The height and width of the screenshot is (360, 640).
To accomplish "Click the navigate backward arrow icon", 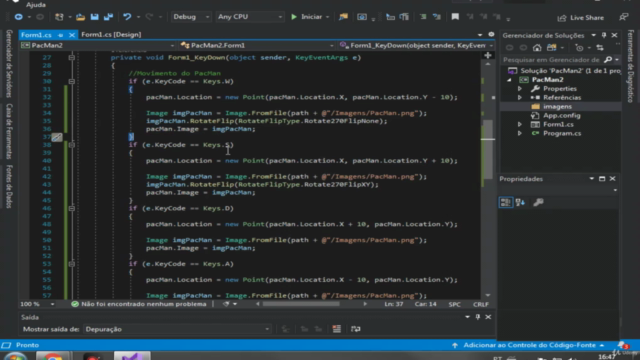I will tap(18, 17).
